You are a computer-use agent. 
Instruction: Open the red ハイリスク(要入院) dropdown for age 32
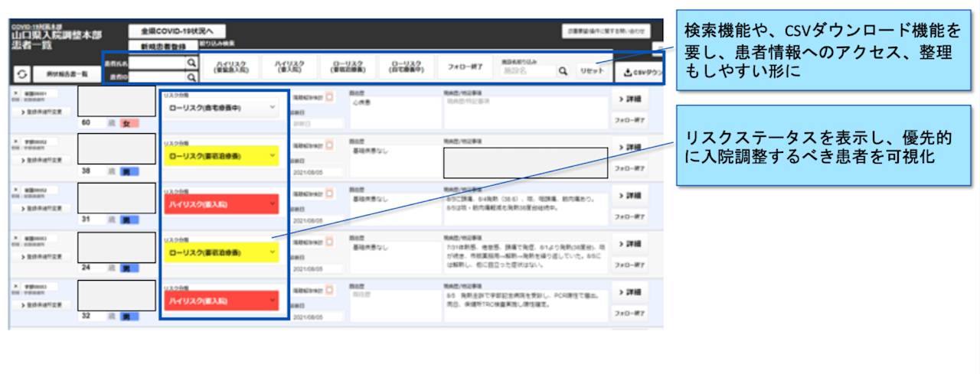[223, 301]
